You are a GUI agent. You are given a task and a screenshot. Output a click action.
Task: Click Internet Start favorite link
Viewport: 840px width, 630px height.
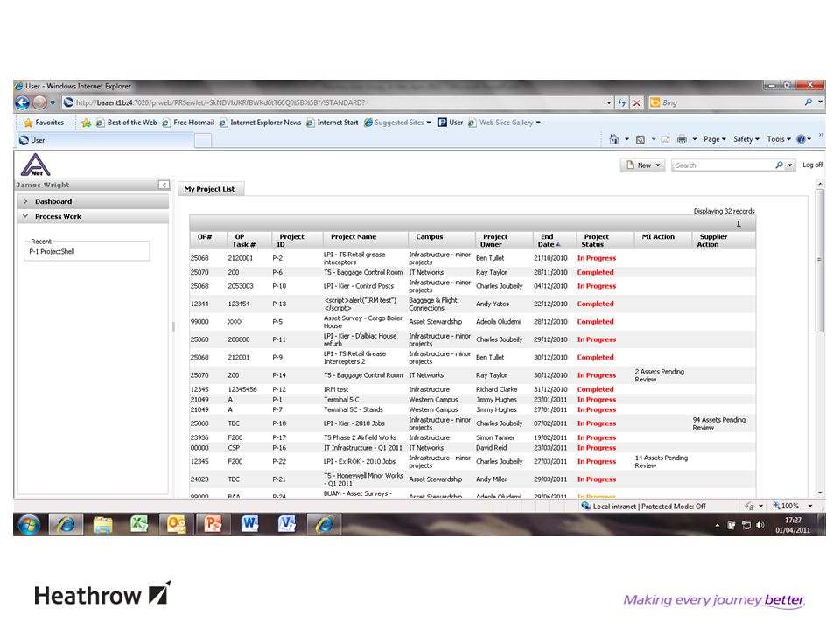pyautogui.click(x=332, y=122)
